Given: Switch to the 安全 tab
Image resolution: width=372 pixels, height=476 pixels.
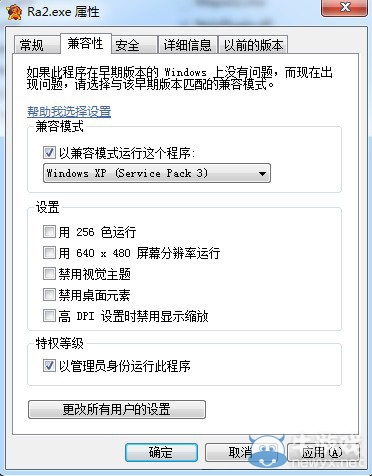Looking at the screenshot, I should pos(135,45).
